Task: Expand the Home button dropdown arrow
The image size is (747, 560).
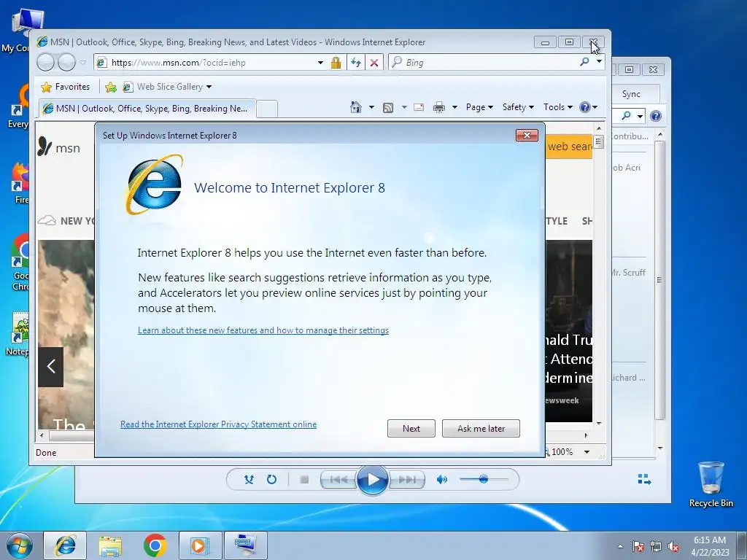Action: pos(371,107)
